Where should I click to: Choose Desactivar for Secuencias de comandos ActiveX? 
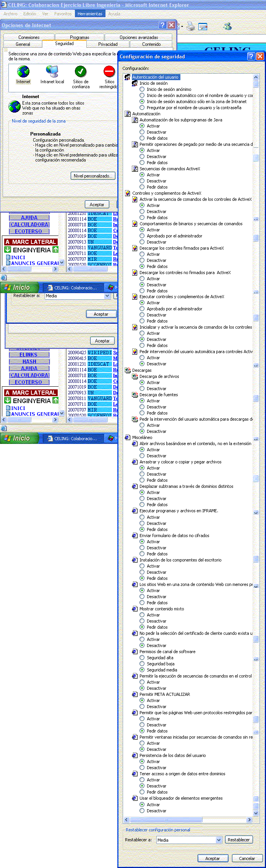(142, 181)
